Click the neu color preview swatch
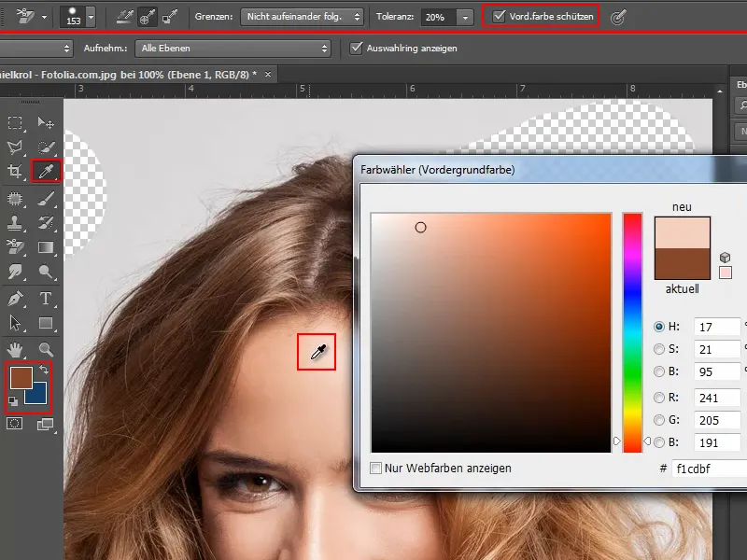This screenshot has width=747, height=560. pos(683,232)
